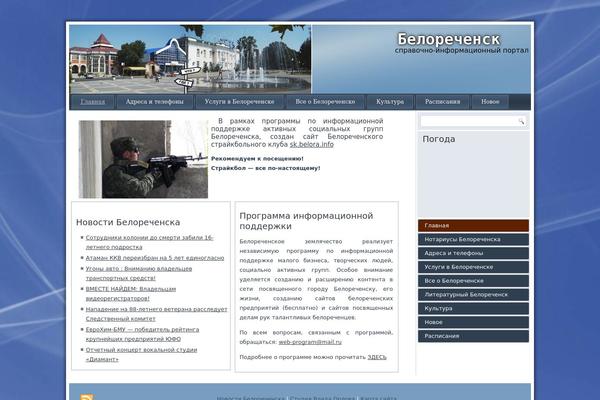The height and width of the screenshot is (400, 600).
Task: Open the Адреса и телефоны top tab
Action: (x=155, y=102)
